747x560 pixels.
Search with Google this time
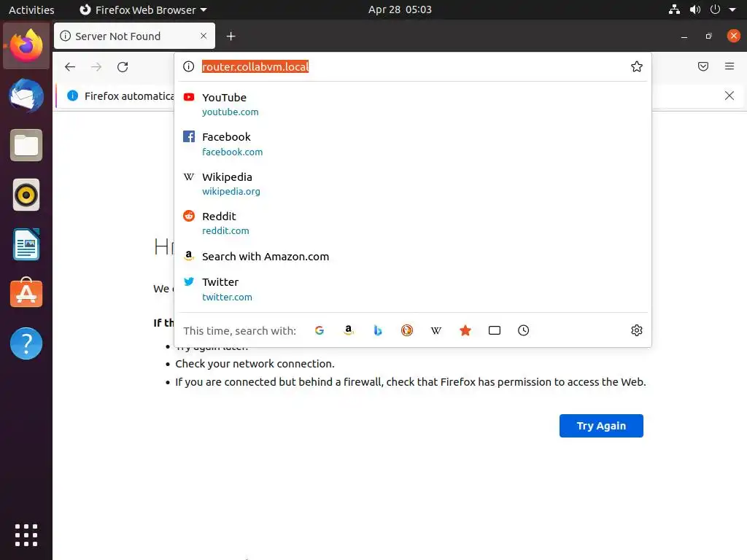320,330
